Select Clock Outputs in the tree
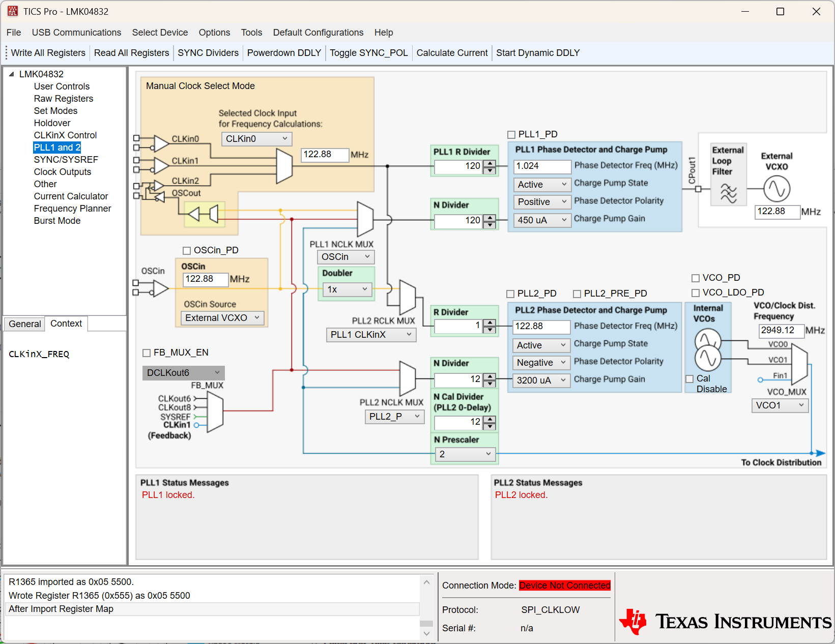 [x=63, y=172]
